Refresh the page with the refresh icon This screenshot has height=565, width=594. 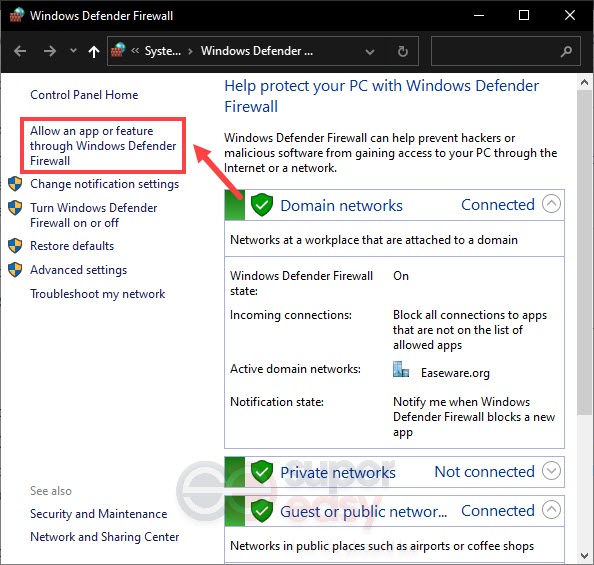[x=403, y=51]
